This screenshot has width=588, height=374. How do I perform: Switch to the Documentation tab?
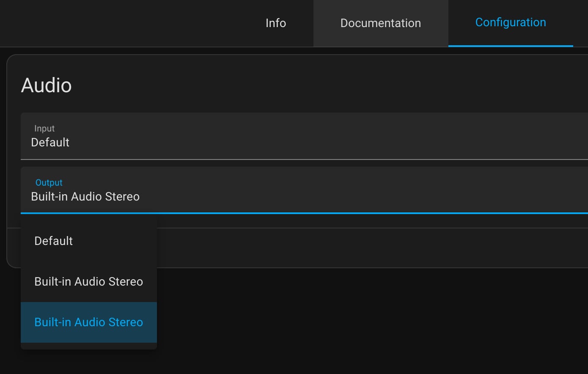point(381,23)
